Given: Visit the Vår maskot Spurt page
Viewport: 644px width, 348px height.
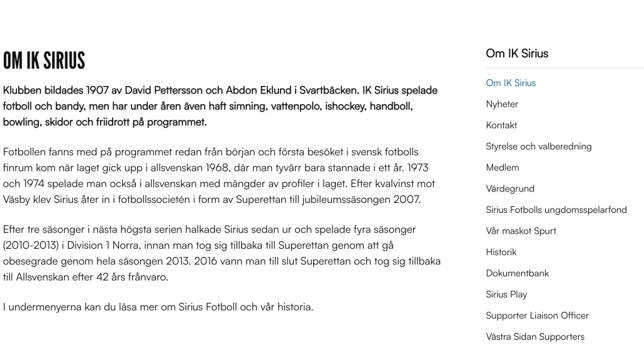Looking at the screenshot, I should point(521,231).
